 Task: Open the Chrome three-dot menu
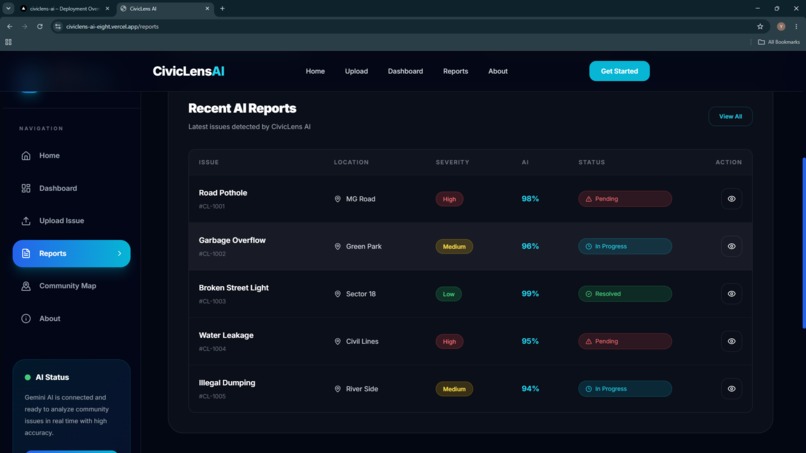pyautogui.click(x=796, y=26)
